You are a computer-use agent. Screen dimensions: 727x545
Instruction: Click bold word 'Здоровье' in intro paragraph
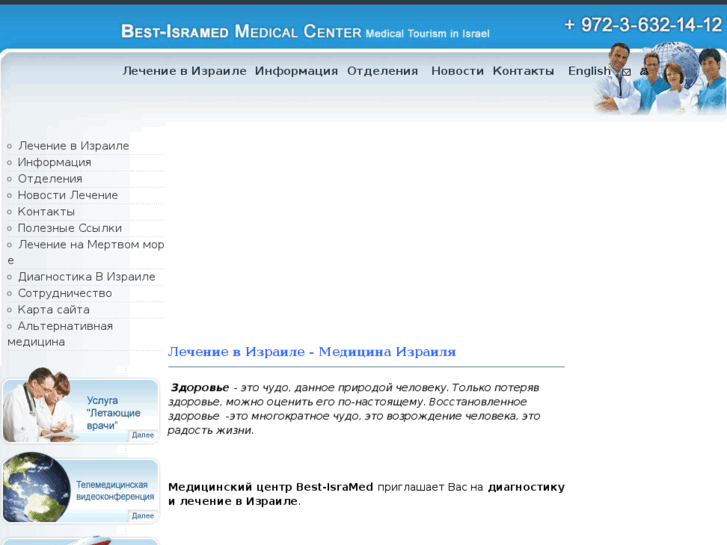pos(200,387)
